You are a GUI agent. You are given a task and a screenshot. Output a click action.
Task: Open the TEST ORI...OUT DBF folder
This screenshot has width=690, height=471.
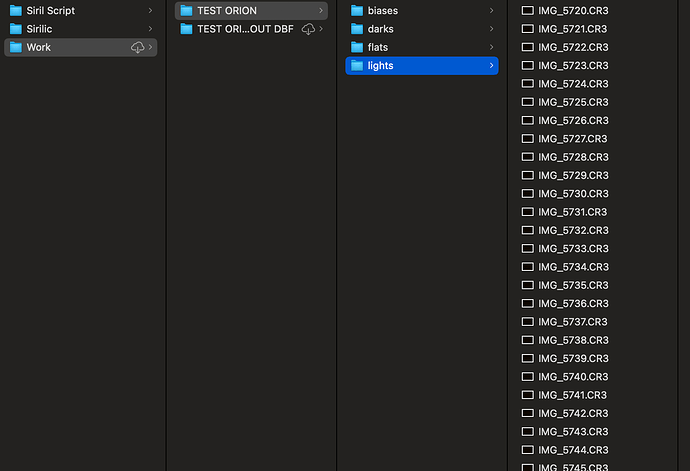pyautogui.click(x=245, y=29)
